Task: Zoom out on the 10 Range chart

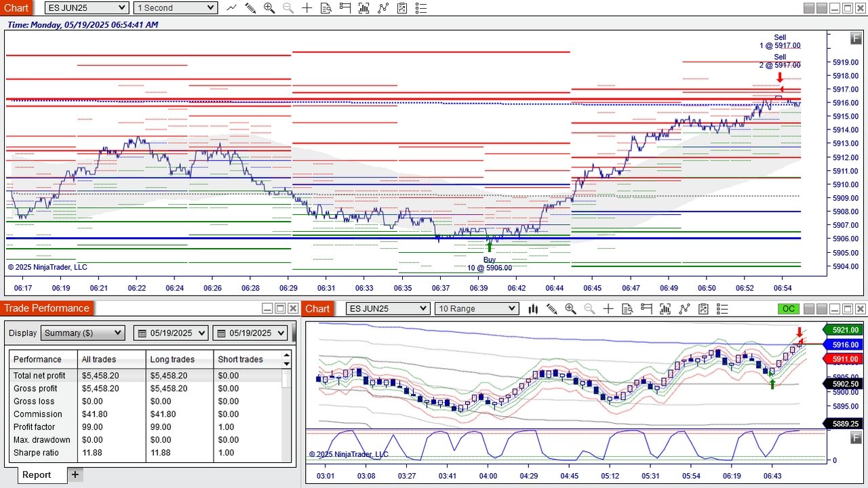Action: 589,309
